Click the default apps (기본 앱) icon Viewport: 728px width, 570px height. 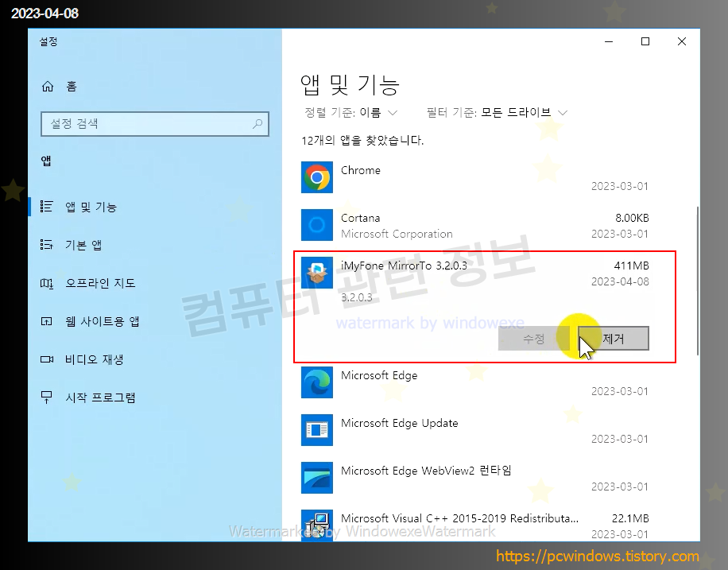pos(46,244)
